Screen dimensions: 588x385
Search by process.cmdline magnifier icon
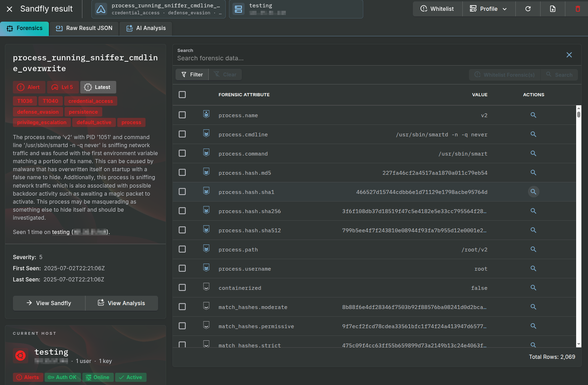pos(533,134)
